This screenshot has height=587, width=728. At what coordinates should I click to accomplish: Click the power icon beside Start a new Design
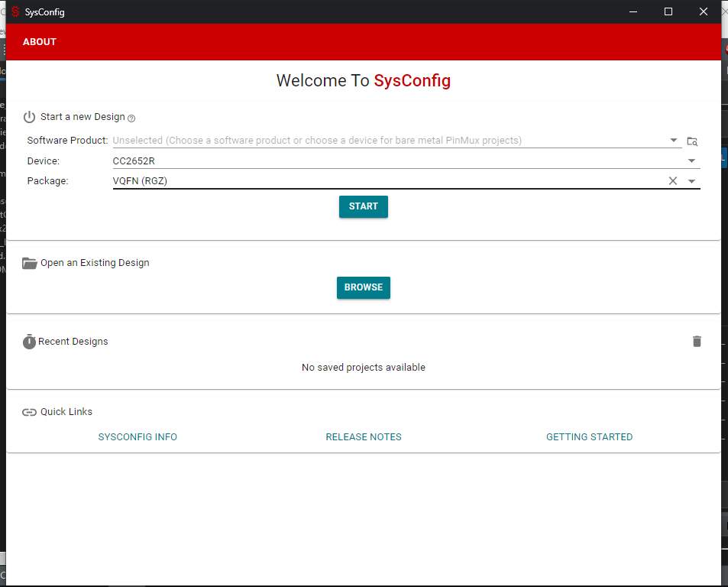point(29,117)
